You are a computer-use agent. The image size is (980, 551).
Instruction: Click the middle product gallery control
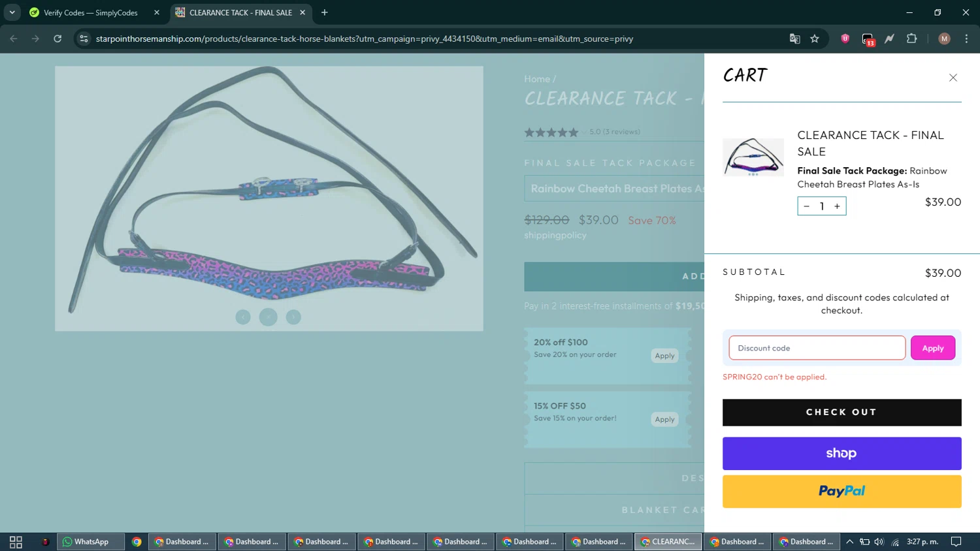point(268,317)
